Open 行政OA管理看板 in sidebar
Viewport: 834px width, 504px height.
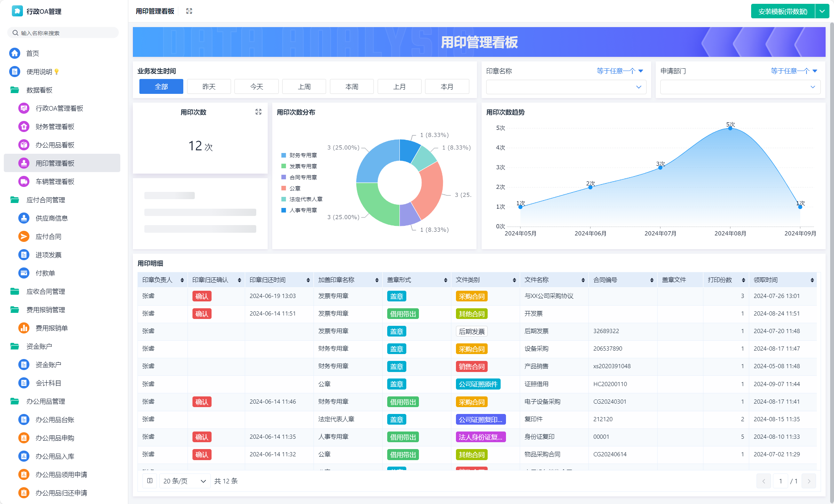(x=59, y=108)
